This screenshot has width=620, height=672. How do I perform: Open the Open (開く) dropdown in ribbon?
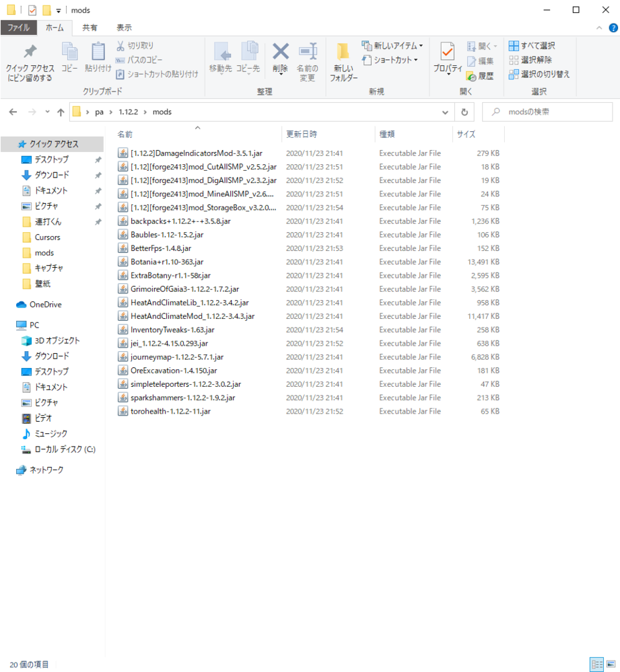pos(483,46)
